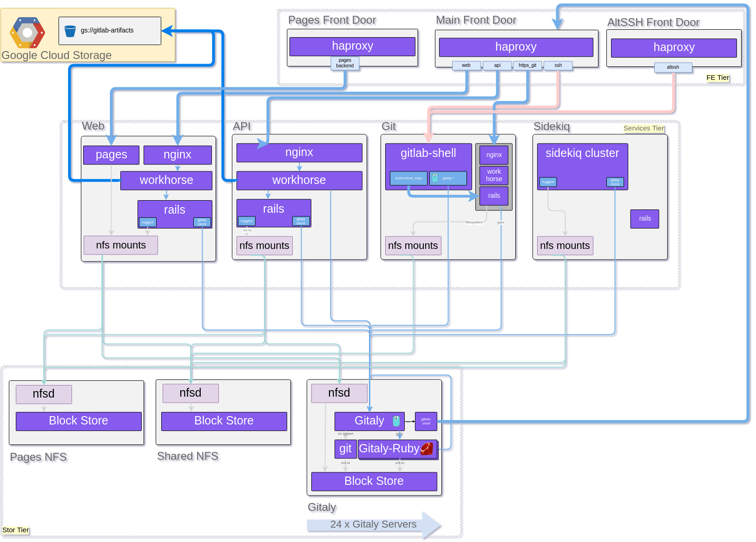
Task: Click the Pages Front Door heading
Action: [x=332, y=20]
